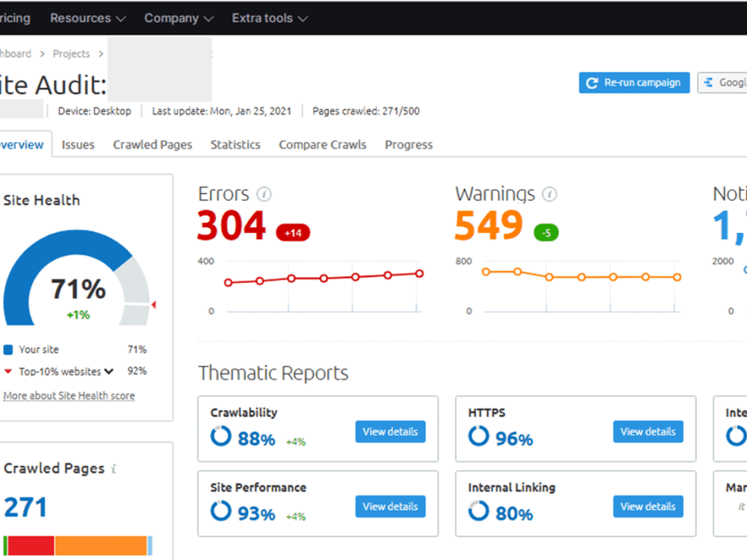Click the refresh icon in Re-run campaign

coord(592,83)
